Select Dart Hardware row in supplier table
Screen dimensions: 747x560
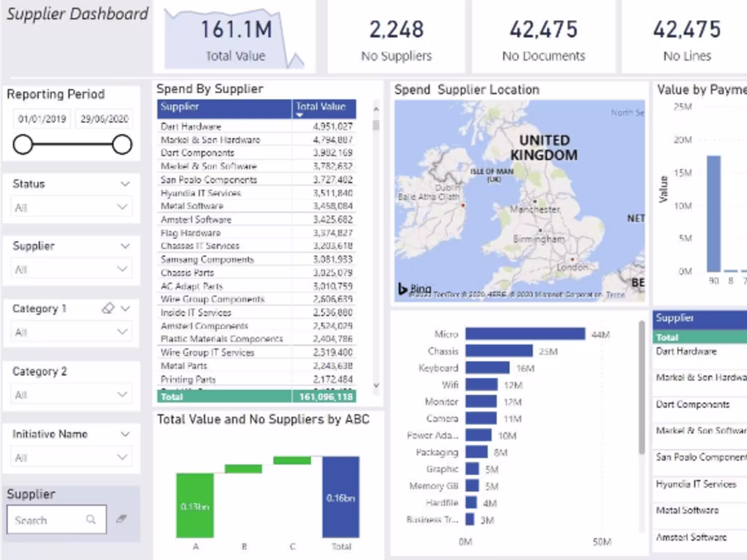click(256, 127)
